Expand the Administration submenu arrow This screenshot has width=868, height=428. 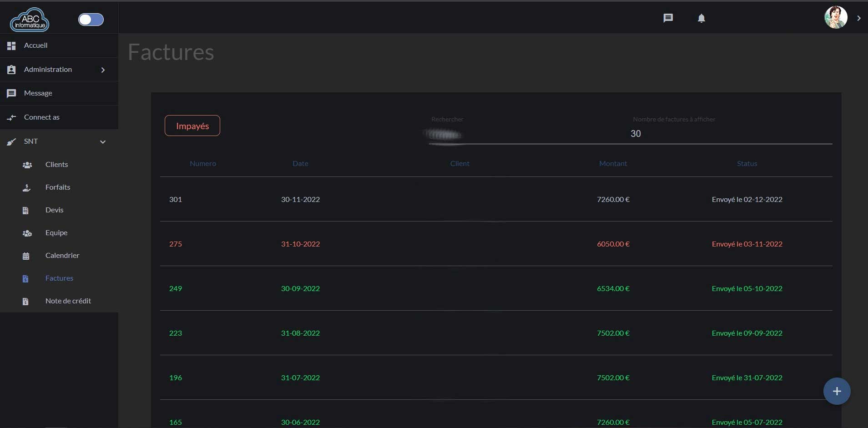tap(103, 70)
